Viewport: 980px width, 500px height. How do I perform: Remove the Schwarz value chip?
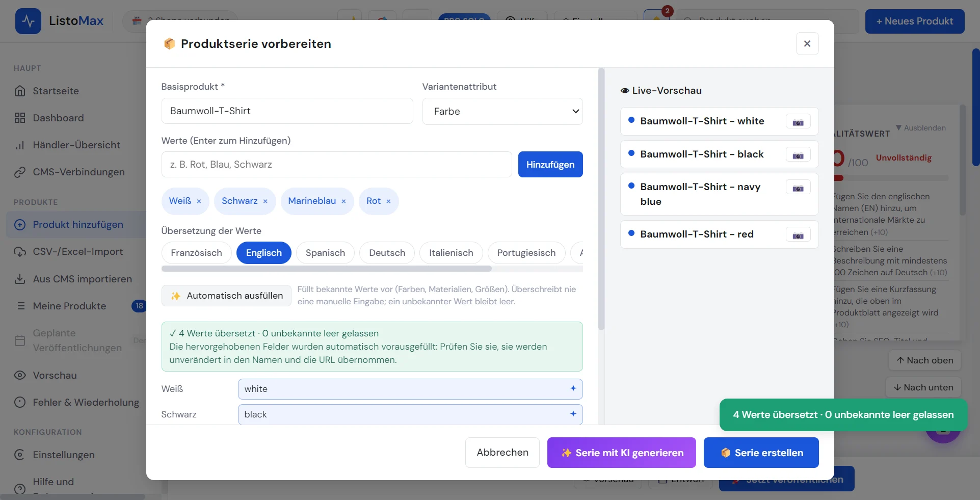coord(265,201)
